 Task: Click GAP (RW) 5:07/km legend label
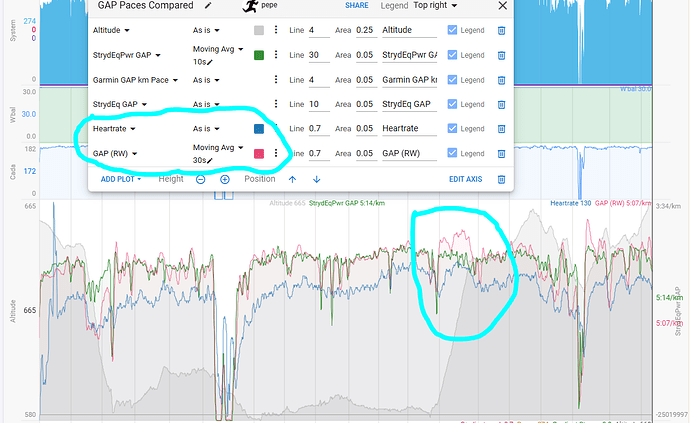coord(623,203)
